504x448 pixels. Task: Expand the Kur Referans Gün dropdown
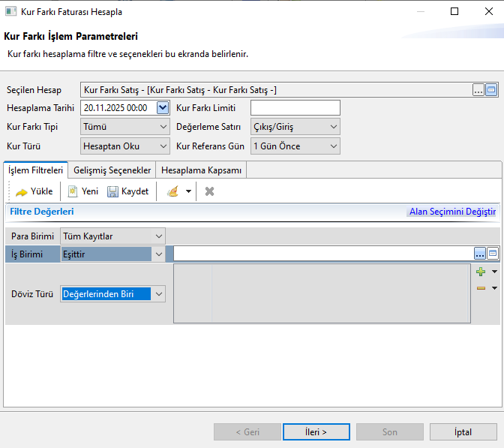coord(333,146)
